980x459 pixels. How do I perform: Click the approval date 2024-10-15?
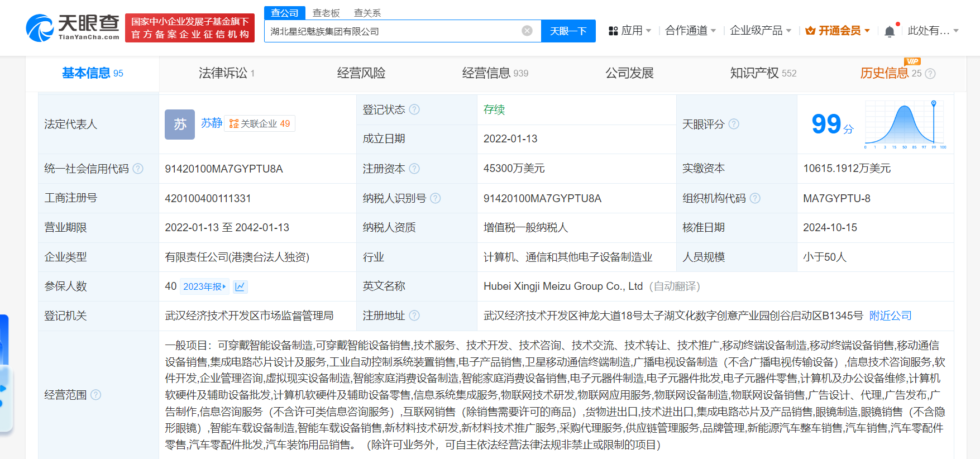[830, 227]
